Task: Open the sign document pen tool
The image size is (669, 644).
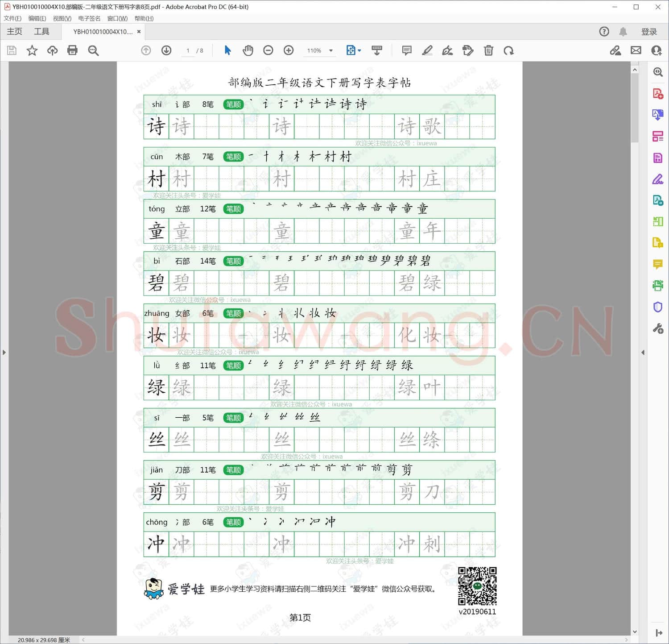Action: coord(447,50)
